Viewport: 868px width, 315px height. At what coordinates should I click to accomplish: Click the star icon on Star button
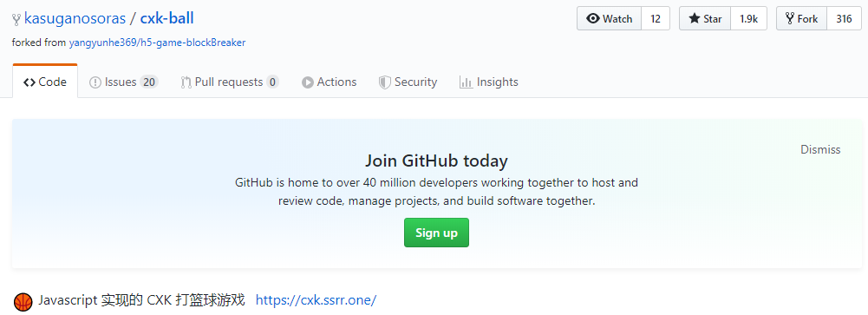695,19
